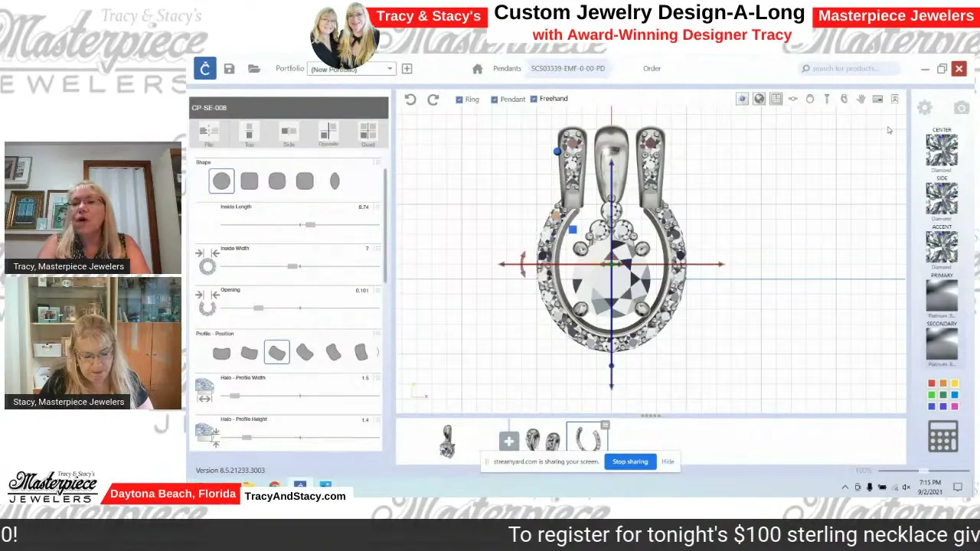
Task: Show ring side profile view icon
Action: pyautogui.click(x=826, y=99)
